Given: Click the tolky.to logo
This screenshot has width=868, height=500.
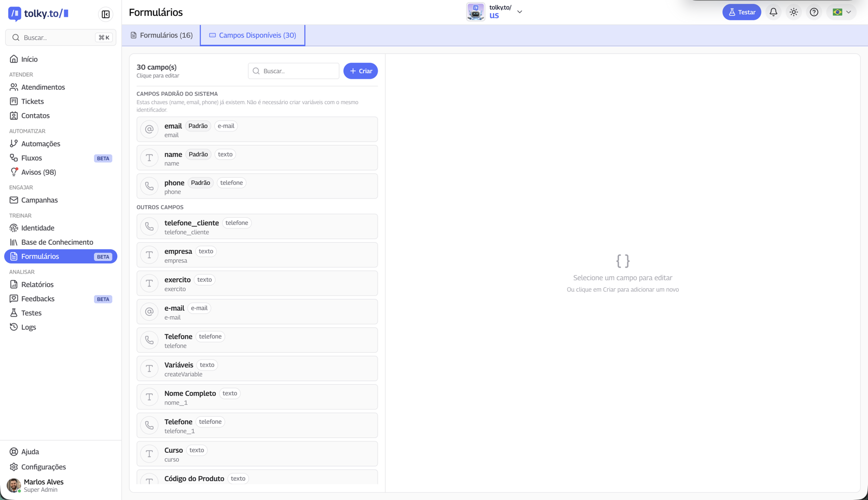Looking at the screenshot, I should pos(39,14).
